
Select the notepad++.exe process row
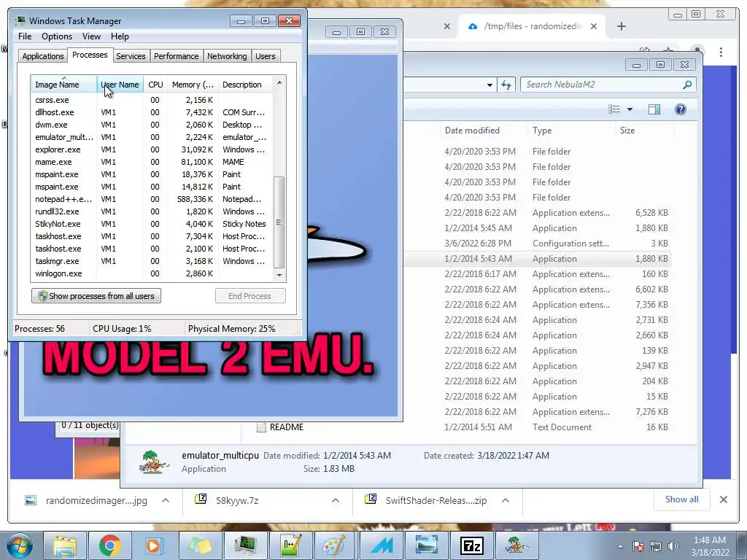coord(152,199)
